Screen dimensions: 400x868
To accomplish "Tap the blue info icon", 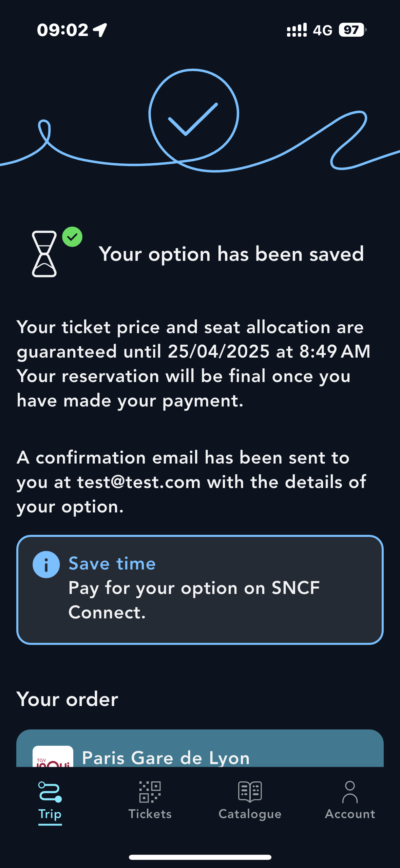I will pos(46,564).
